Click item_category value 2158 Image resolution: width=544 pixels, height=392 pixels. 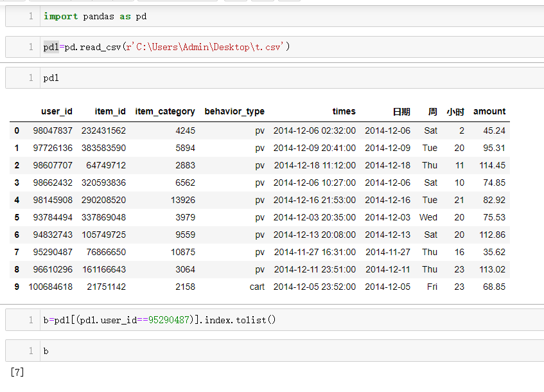(x=185, y=287)
